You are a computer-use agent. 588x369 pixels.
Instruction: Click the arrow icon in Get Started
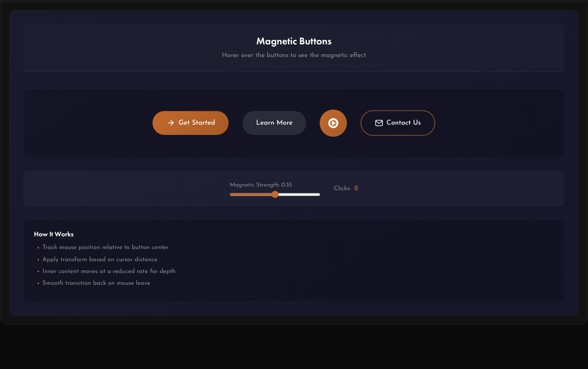(x=171, y=123)
